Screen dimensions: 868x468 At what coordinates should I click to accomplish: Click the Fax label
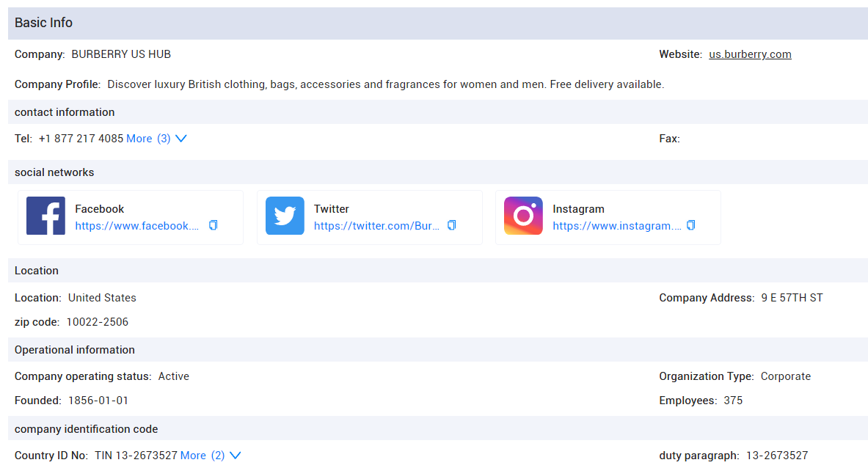click(669, 139)
